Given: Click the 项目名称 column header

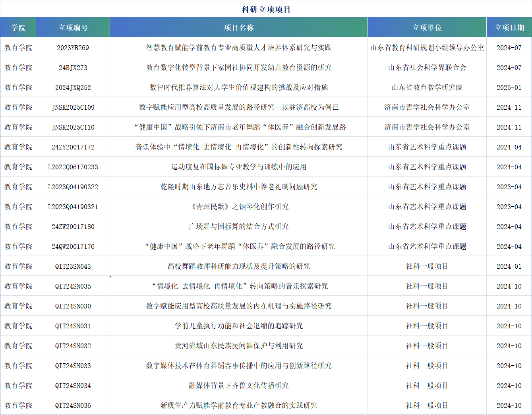Looking at the screenshot, I should pyautogui.click(x=239, y=27).
